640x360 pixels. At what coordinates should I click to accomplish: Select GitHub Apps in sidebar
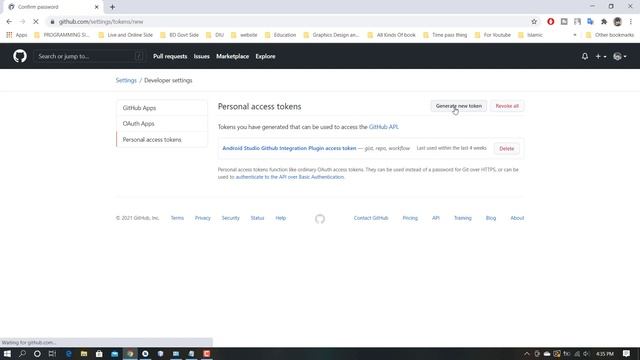[x=162, y=108]
